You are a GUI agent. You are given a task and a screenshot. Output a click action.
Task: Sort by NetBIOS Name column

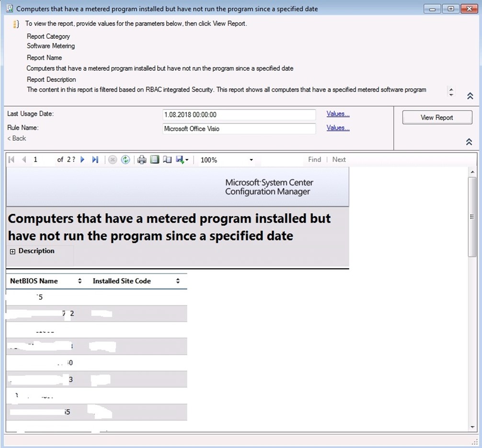80,281
